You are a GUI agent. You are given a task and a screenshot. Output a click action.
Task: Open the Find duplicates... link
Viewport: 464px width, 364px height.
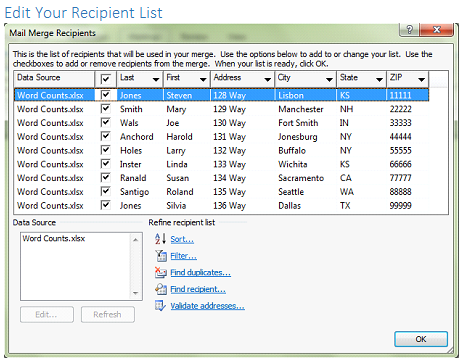point(200,273)
